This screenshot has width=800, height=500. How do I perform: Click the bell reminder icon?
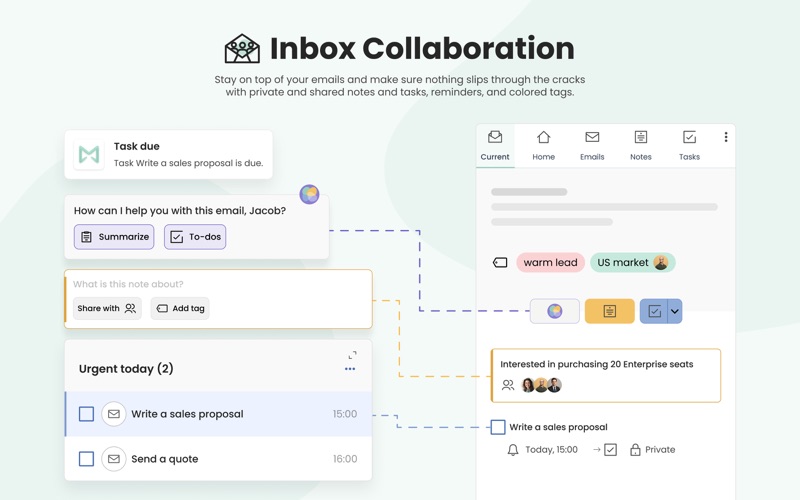tap(513, 449)
